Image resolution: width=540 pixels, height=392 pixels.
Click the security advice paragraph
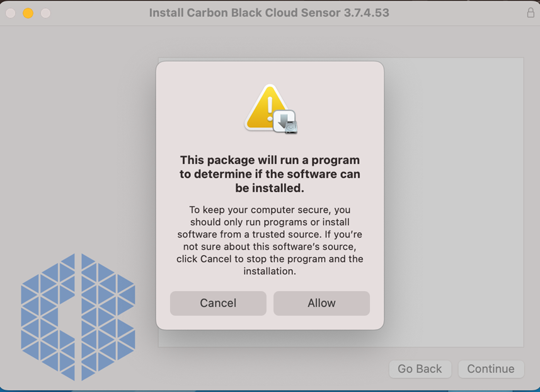(270, 240)
